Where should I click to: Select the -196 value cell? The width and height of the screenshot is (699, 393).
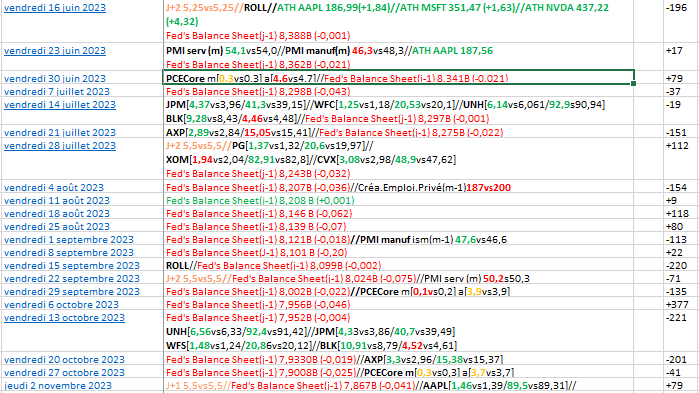click(x=680, y=21)
